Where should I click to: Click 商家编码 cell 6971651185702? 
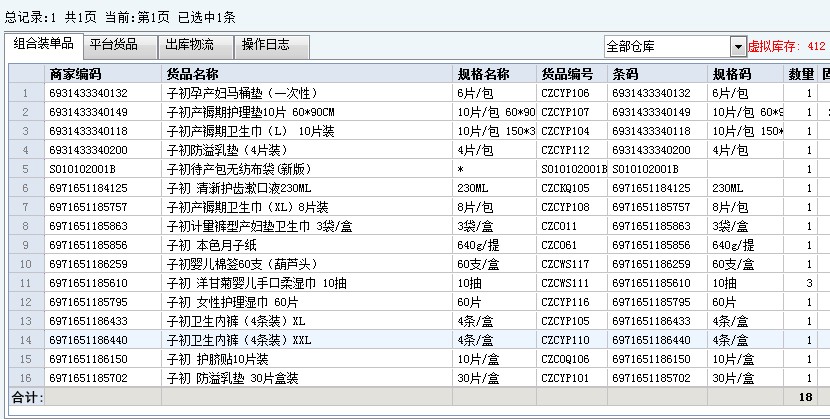103,378
